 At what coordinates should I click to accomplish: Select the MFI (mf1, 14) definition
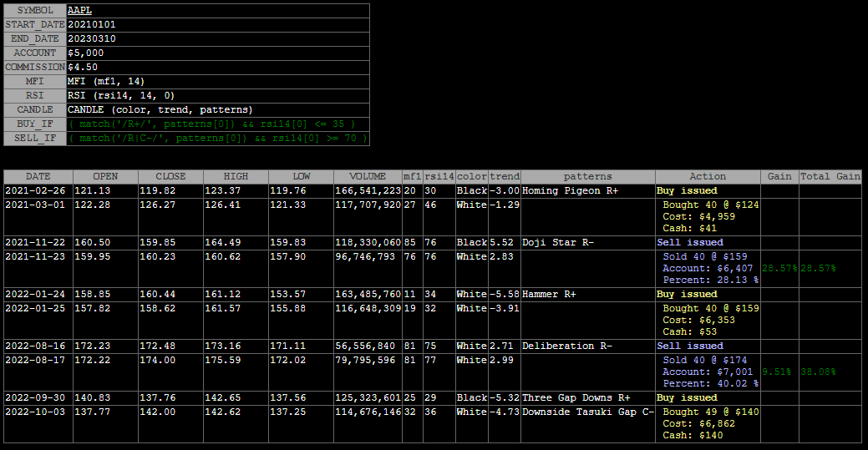click(x=106, y=81)
